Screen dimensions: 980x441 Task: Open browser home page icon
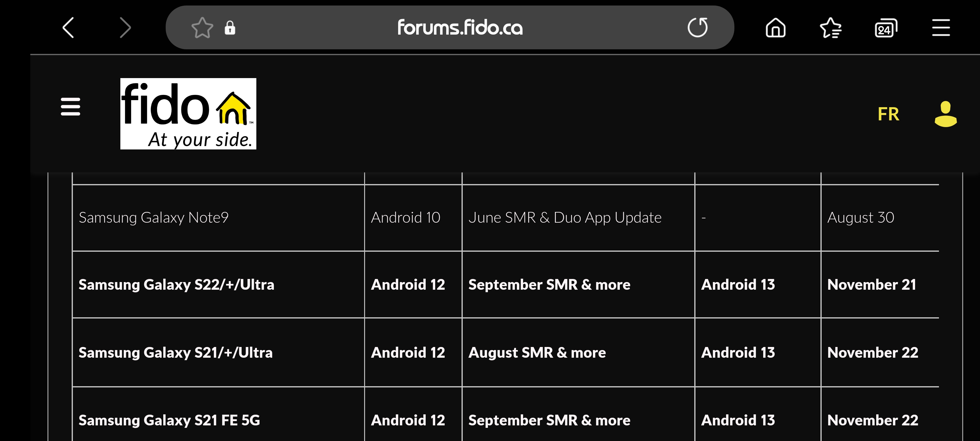pyautogui.click(x=775, y=27)
